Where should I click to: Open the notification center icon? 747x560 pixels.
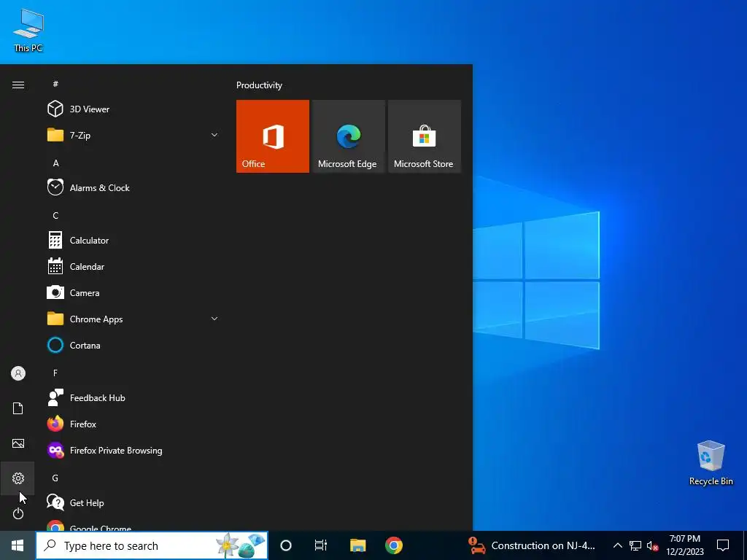723,545
